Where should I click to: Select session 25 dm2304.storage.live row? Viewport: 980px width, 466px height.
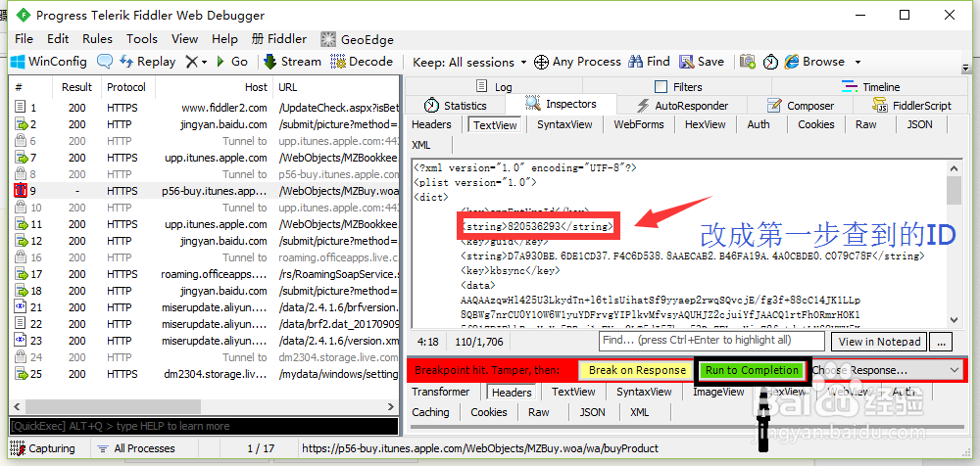[x=205, y=374]
